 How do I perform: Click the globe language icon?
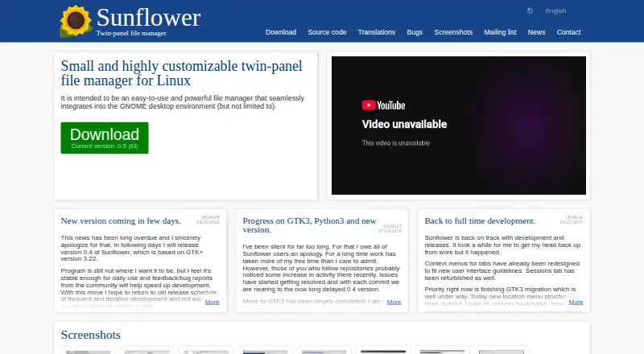[x=530, y=11]
